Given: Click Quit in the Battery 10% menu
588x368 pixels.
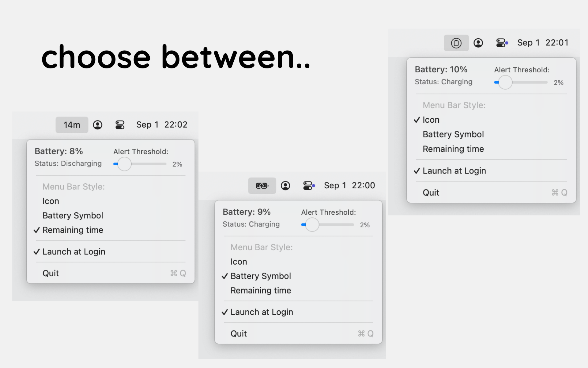Looking at the screenshot, I should 431,193.
